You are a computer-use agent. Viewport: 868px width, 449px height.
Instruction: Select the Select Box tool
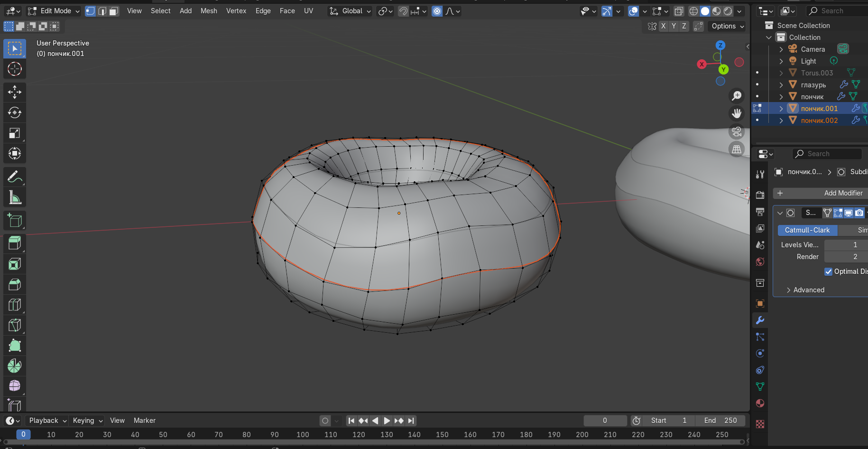[x=15, y=48]
